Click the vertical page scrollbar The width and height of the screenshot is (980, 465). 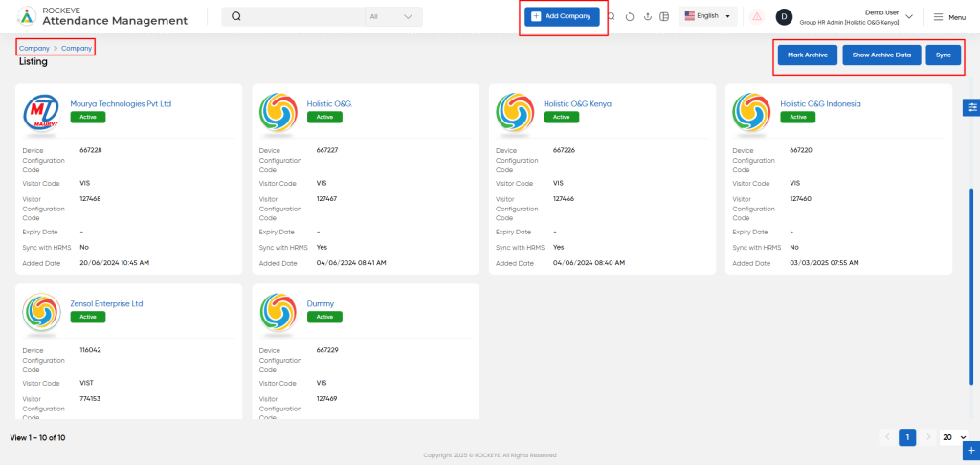pyautogui.click(x=970, y=286)
